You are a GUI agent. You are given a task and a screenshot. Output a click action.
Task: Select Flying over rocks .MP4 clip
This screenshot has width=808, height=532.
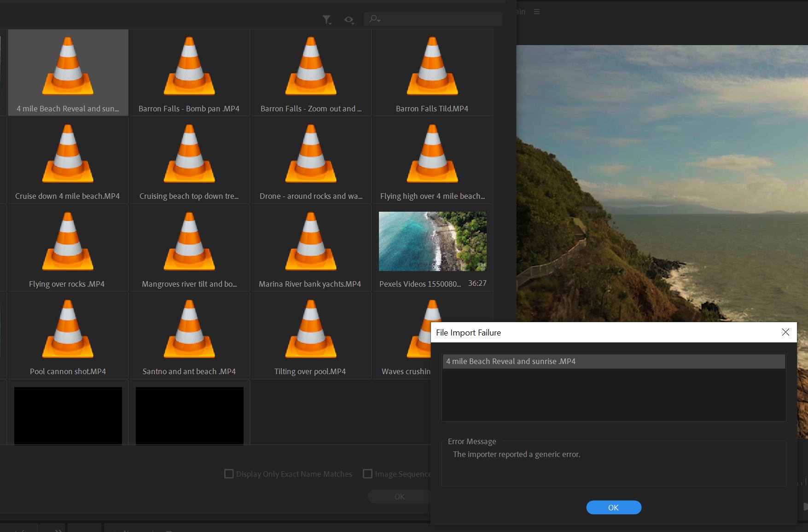(68, 248)
